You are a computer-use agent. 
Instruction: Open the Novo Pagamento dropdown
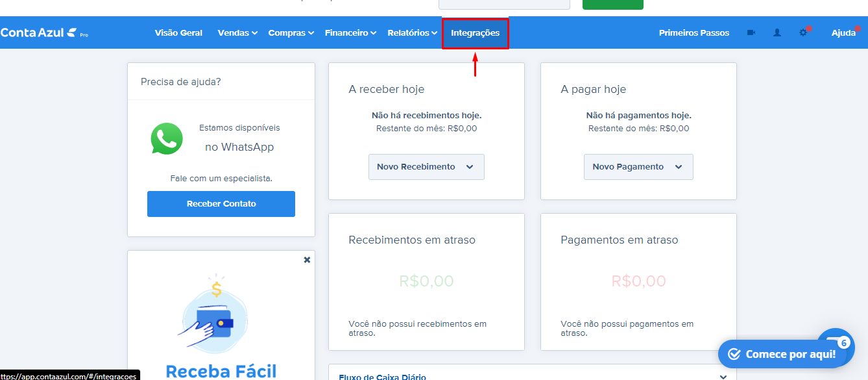click(x=638, y=166)
